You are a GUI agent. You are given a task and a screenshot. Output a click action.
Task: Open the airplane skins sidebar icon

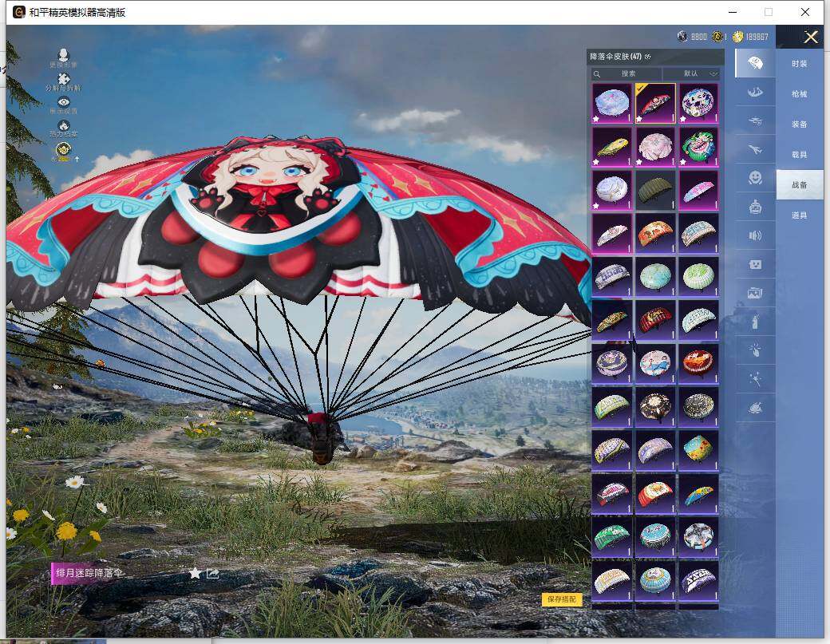point(755,149)
